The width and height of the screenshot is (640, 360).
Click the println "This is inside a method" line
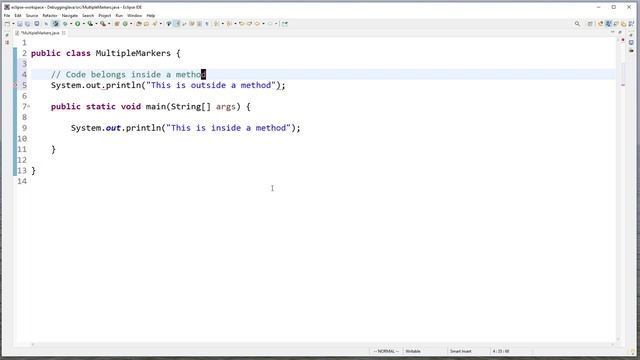(x=185, y=128)
